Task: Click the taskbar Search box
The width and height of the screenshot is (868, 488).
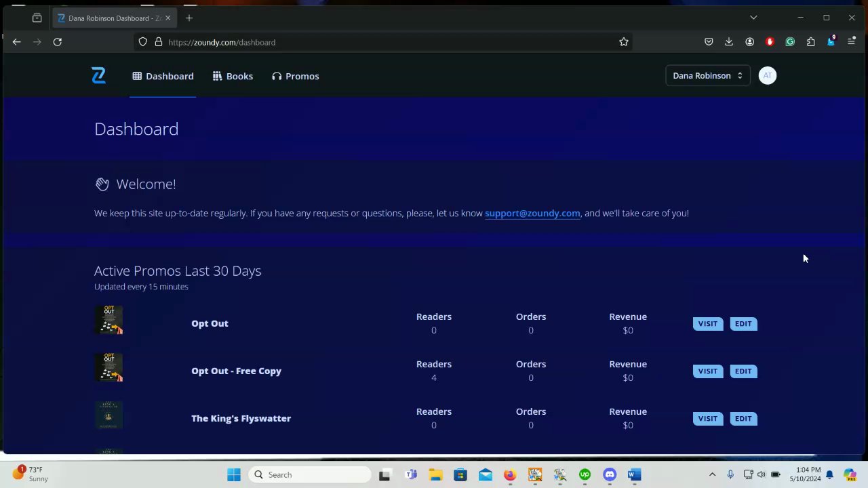Action: pyautogui.click(x=310, y=474)
